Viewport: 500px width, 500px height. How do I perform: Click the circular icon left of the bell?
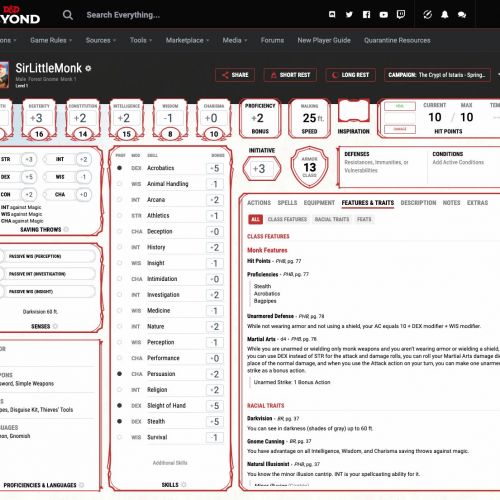(427, 14)
